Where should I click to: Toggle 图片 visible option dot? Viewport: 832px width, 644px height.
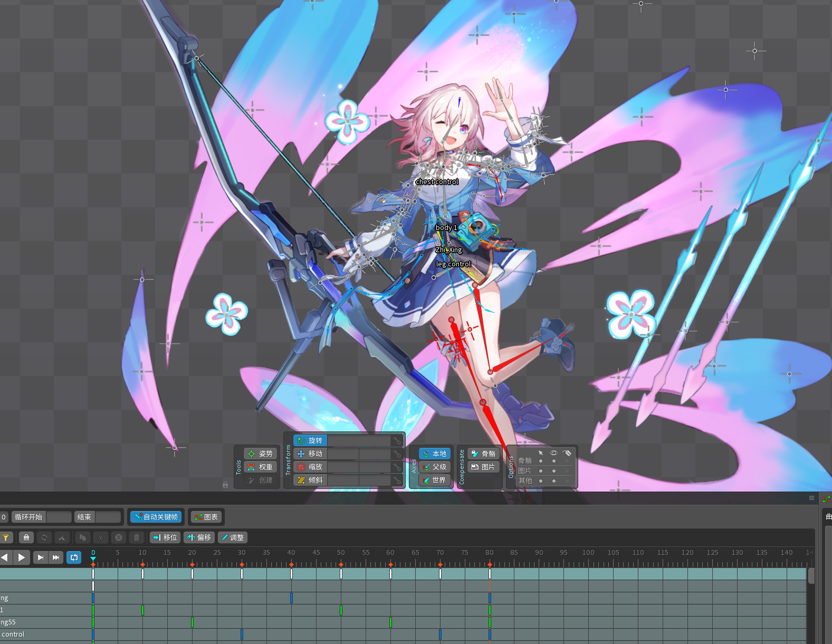tap(554, 470)
